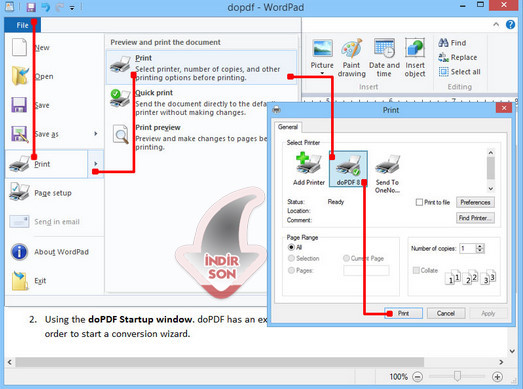Click the Save icon in quick access toolbar
Viewport: 523px width, 389px height.
(x=31, y=7)
